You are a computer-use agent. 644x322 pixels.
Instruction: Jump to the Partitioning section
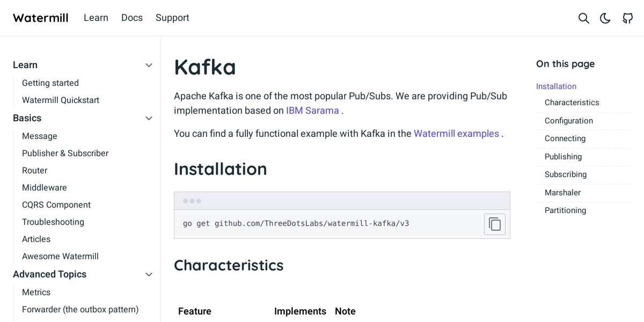(x=565, y=210)
